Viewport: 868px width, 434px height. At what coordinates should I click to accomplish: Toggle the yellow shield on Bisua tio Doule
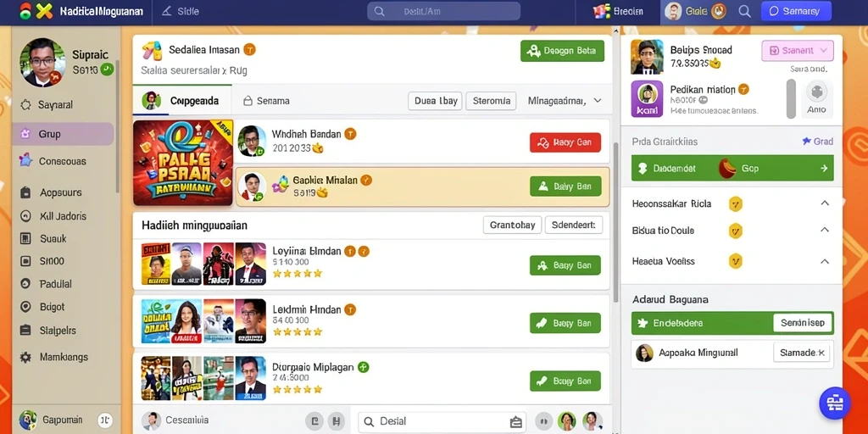pos(735,231)
